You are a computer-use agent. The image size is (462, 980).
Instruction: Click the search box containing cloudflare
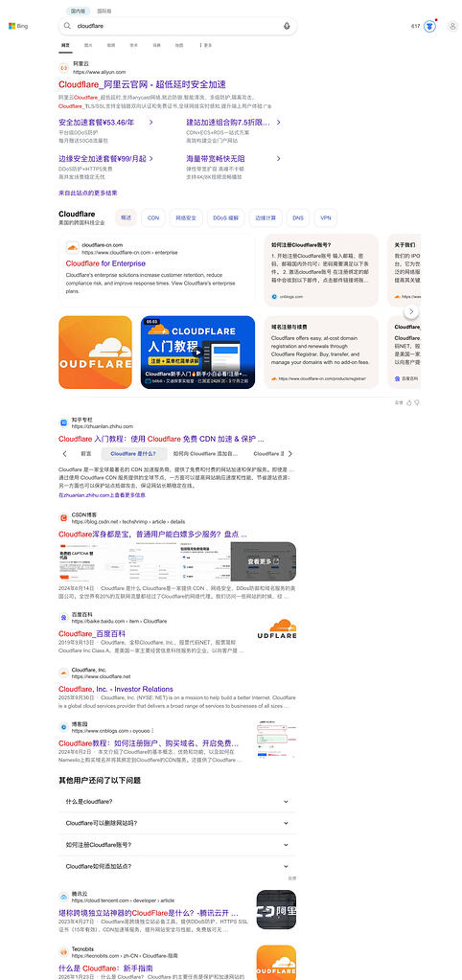point(177,26)
